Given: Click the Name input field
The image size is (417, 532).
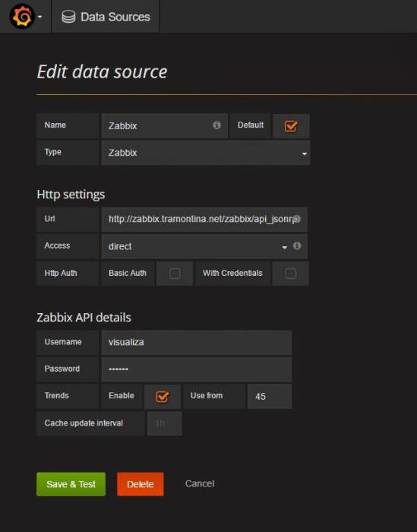Looking at the screenshot, I should [164, 126].
